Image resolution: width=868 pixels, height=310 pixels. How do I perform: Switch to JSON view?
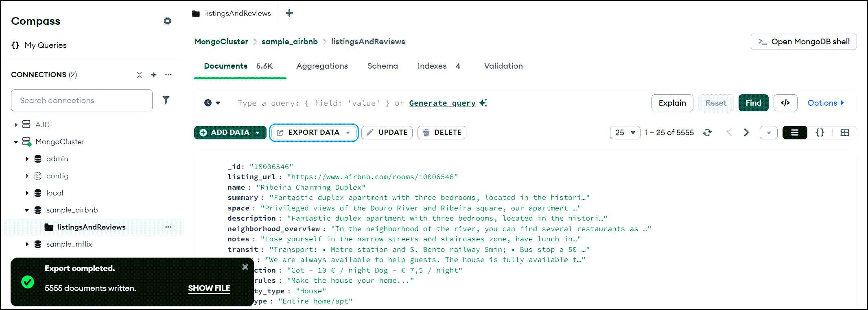[820, 132]
